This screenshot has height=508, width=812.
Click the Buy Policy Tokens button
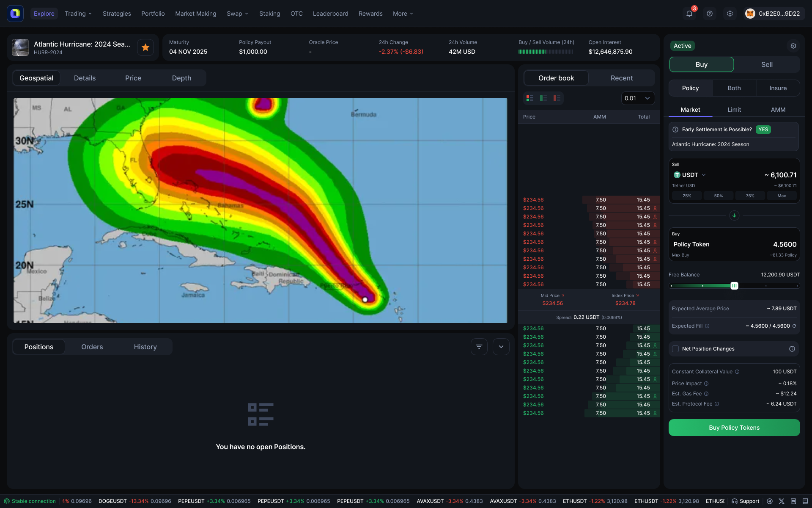734,428
